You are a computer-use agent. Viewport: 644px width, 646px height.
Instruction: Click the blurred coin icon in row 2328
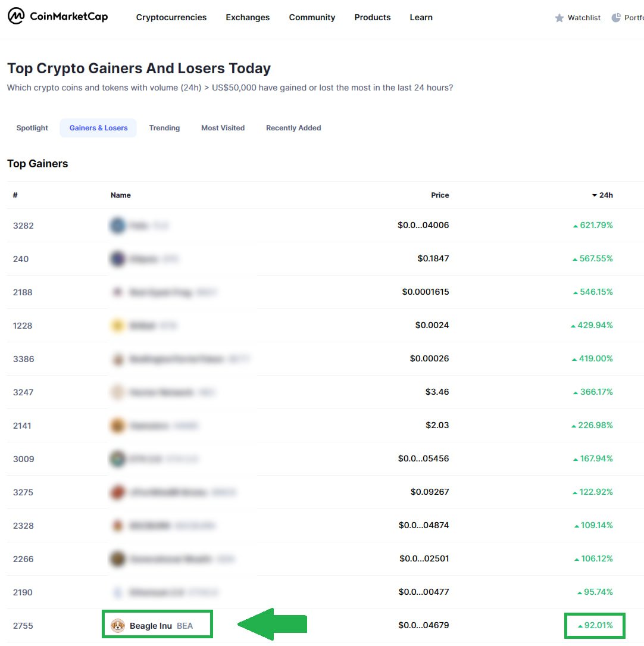coord(118,526)
